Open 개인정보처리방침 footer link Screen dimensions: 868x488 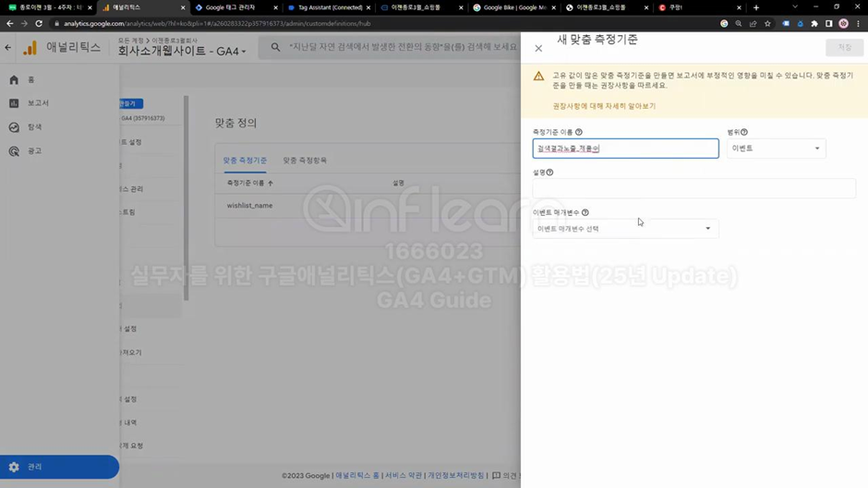[455, 475]
